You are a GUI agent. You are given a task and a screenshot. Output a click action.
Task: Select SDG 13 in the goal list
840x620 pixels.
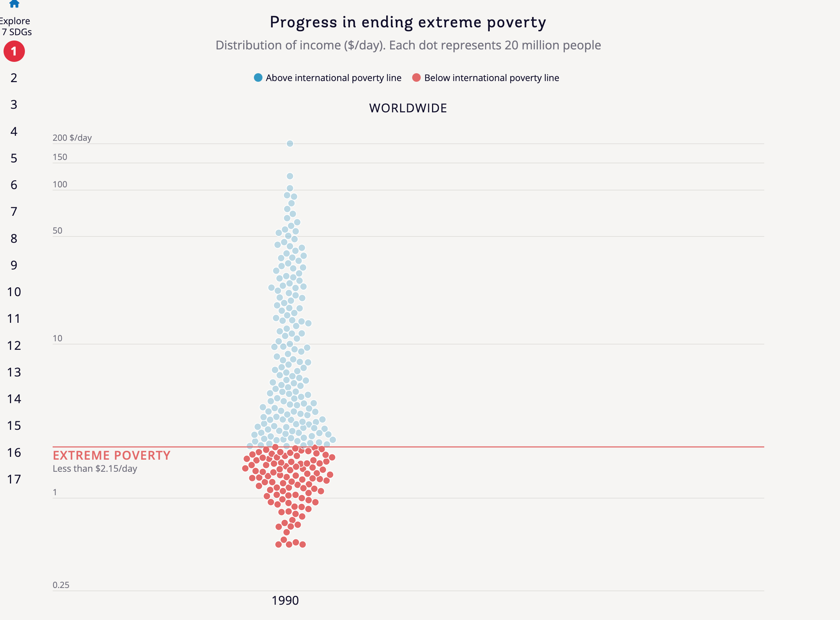tap(14, 372)
